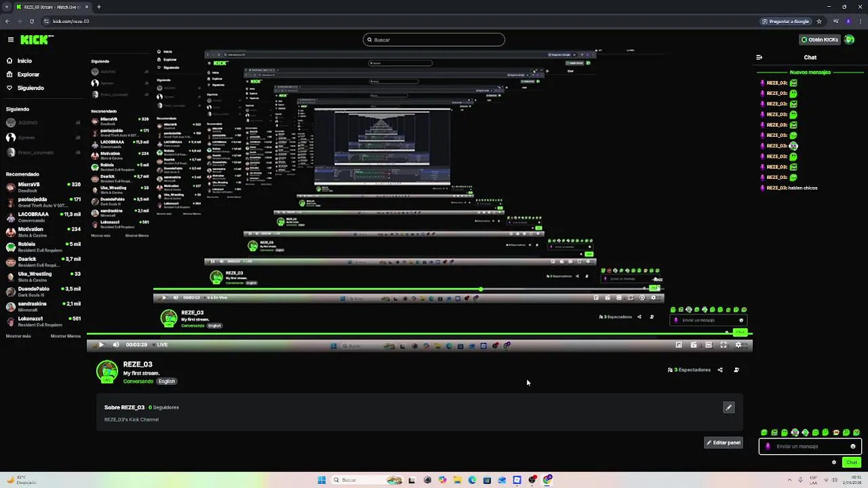Open a new browser tab
This screenshot has height=488, width=868.
[x=98, y=7]
